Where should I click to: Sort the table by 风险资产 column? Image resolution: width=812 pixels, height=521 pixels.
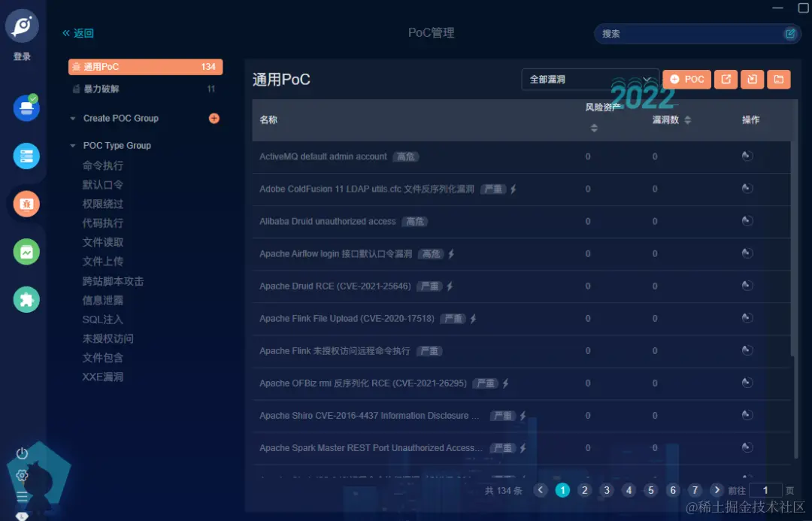[594, 128]
